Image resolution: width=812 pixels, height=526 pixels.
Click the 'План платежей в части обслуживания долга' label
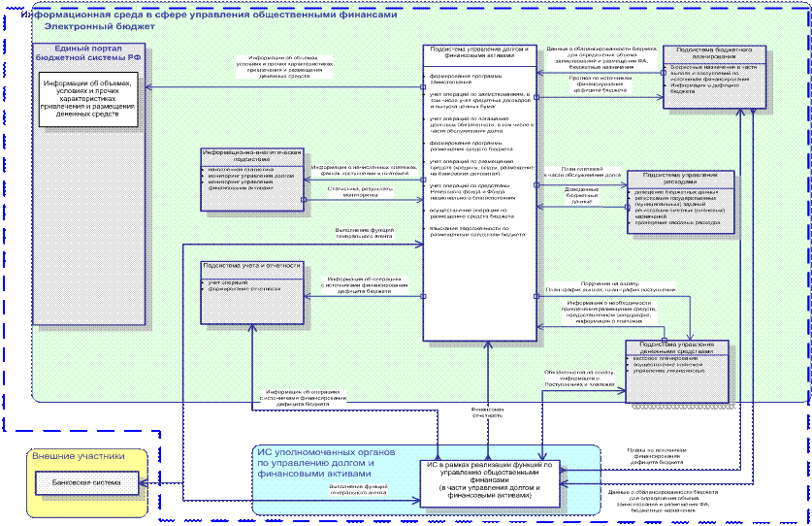click(x=582, y=171)
